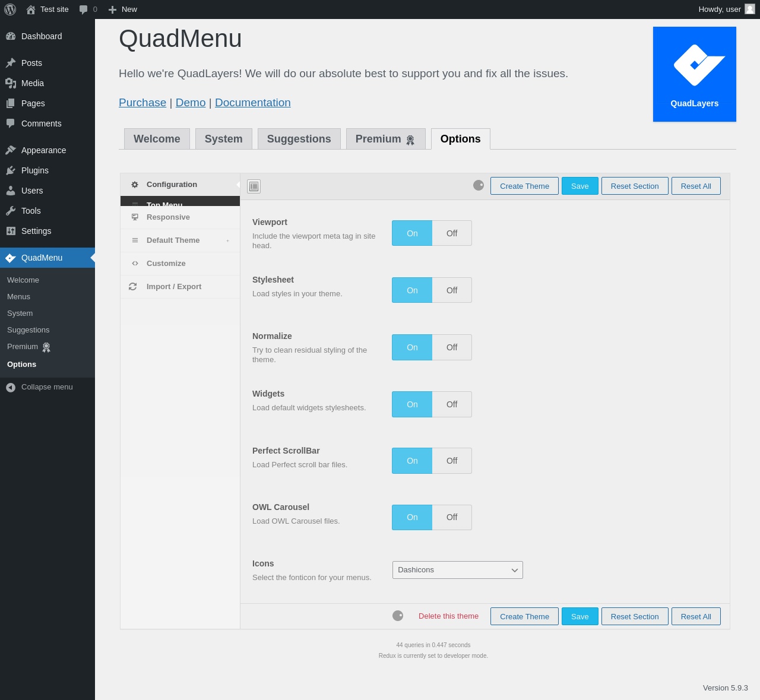Click Reset Section in the header bar

pos(635,186)
